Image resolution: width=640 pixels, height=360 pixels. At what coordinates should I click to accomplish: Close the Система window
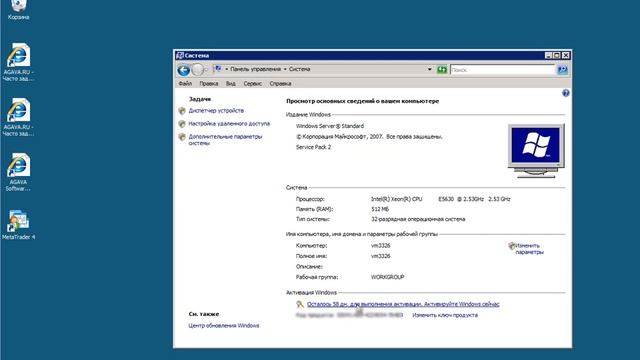pyautogui.click(x=566, y=56)
